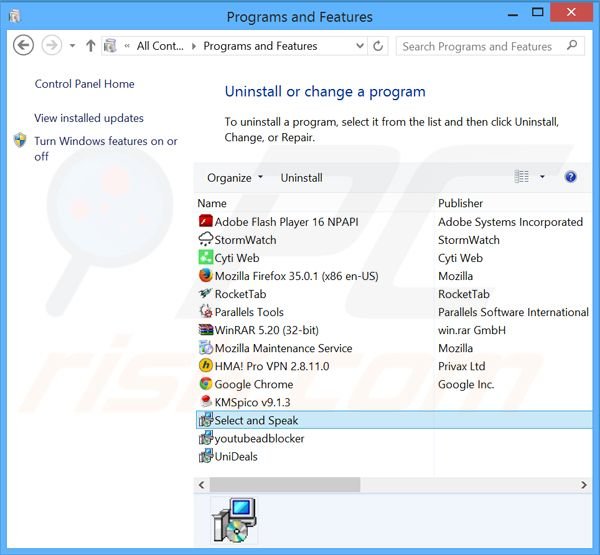The height and width of the screenshot is (555, 600).
Task: Click the Mozilla Firefox icon
Action: (205, 276)
